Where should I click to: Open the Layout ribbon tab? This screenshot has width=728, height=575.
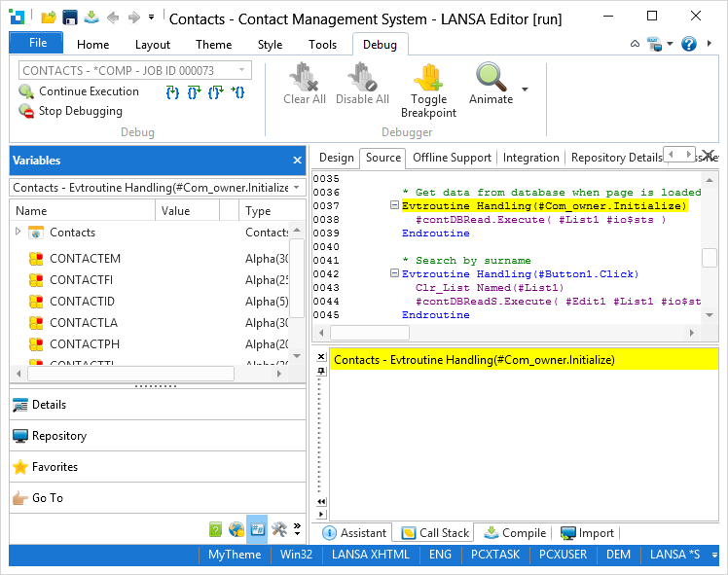(x=153, y=45)
